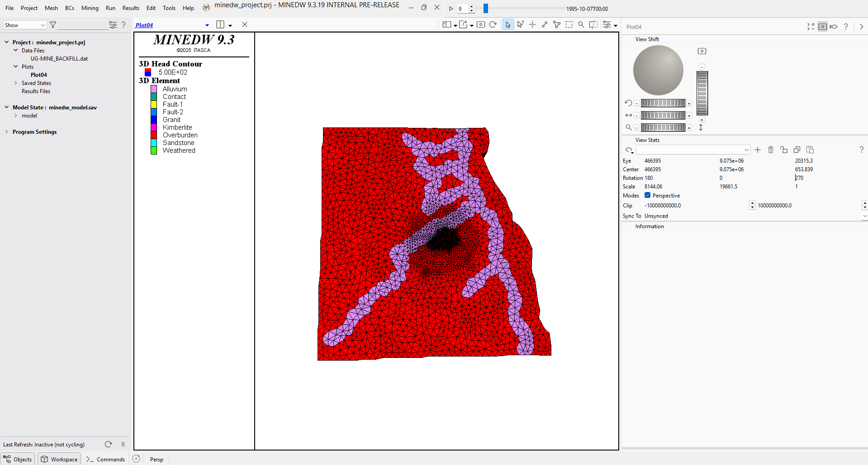
Task: Click the rotation wheel slider
Action: pyautogui.click(x=663, y=103)
